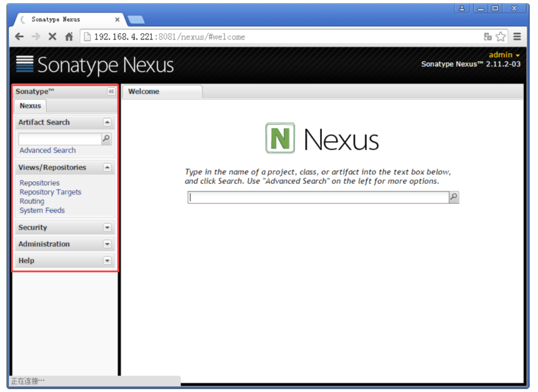Viewport: 538px width, 392px height.
Task: Click the Chrome user profile icon
Action: 462,8
